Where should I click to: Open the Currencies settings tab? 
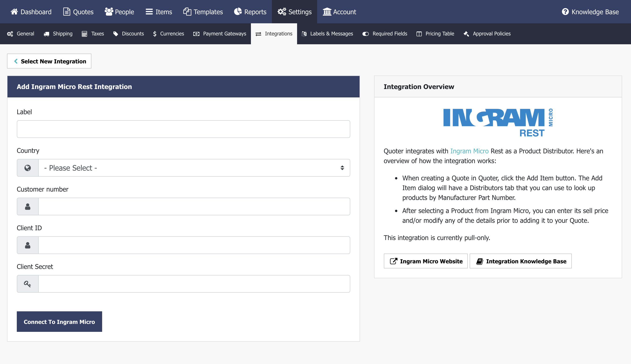pos(169,34)
